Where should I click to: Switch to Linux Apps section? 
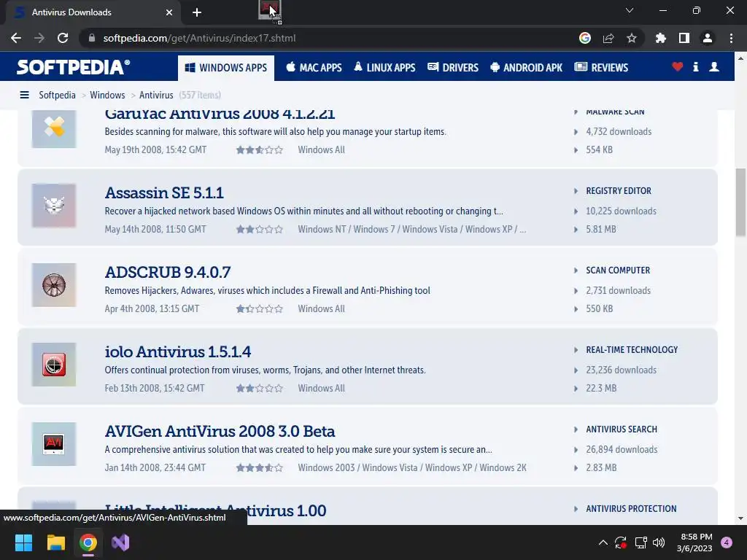click(x=384, y=68)
